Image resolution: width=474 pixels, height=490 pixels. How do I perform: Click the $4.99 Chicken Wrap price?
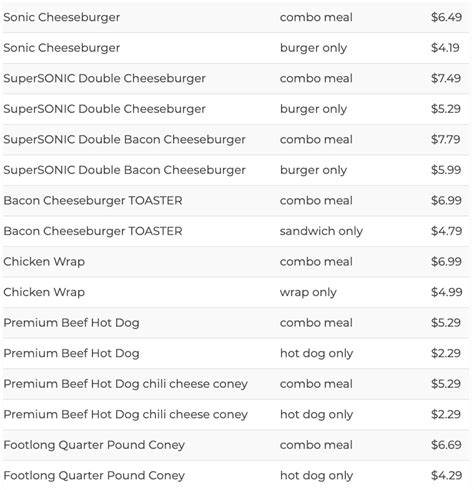tap(446, 292)
